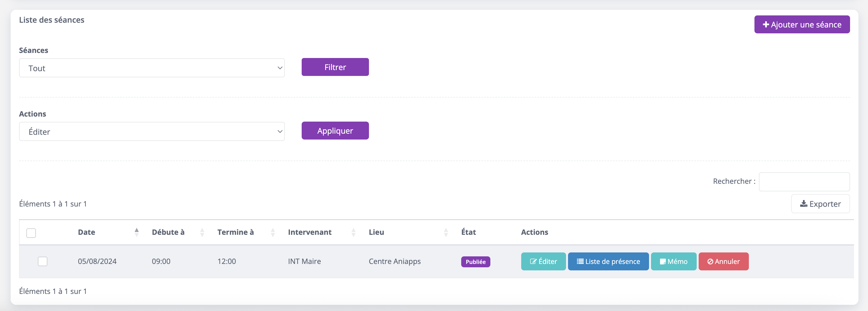Click the pencil icon on the Éditer button
The image size is (868, 311).
(533, 261)
